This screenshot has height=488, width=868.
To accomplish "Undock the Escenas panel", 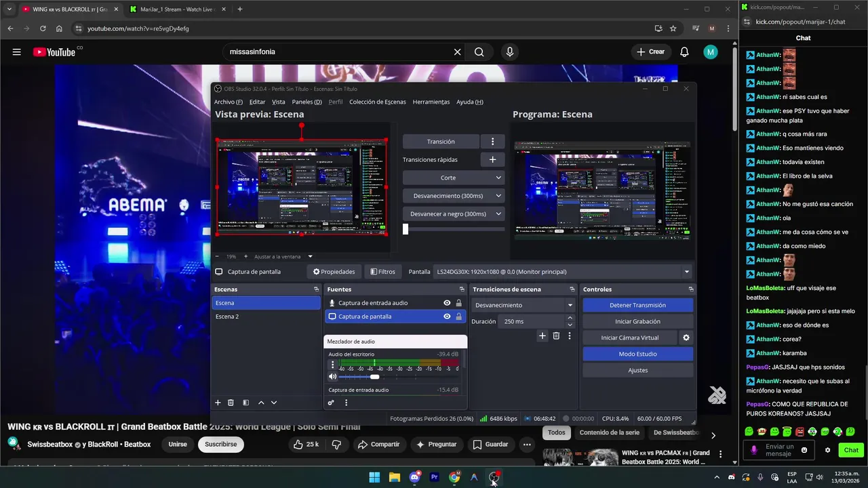I will [316, 289].
